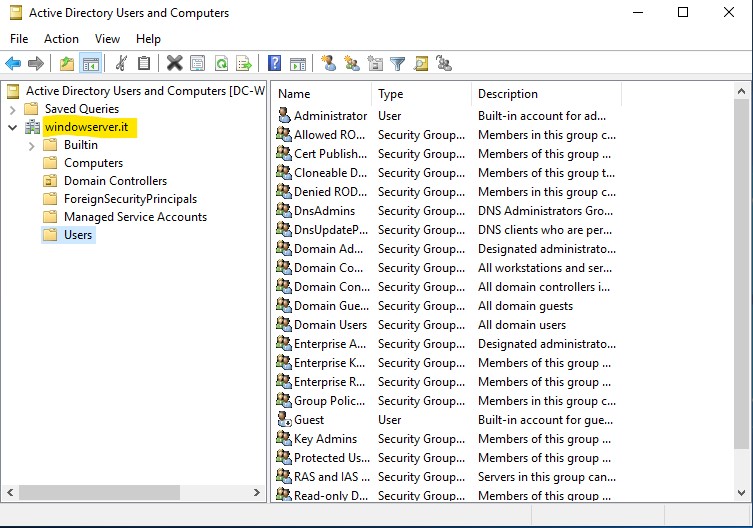Select the Saved Queries folder
This screenshot has width=753, height=528.
[x=82, y=109]
